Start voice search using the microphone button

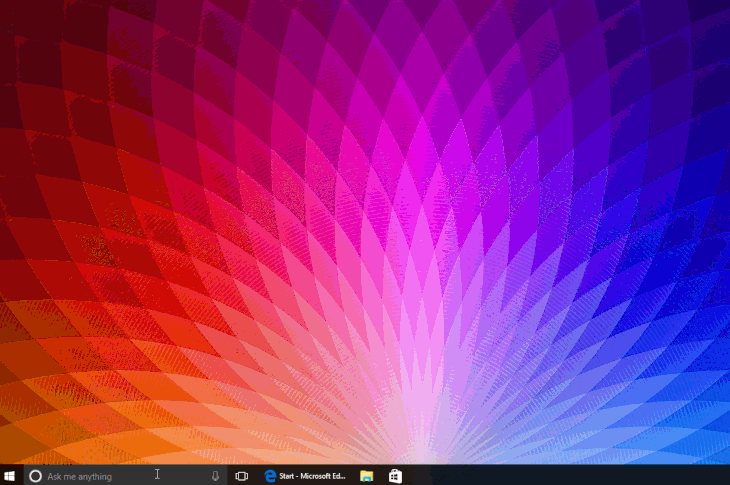[x=215, y=476]
